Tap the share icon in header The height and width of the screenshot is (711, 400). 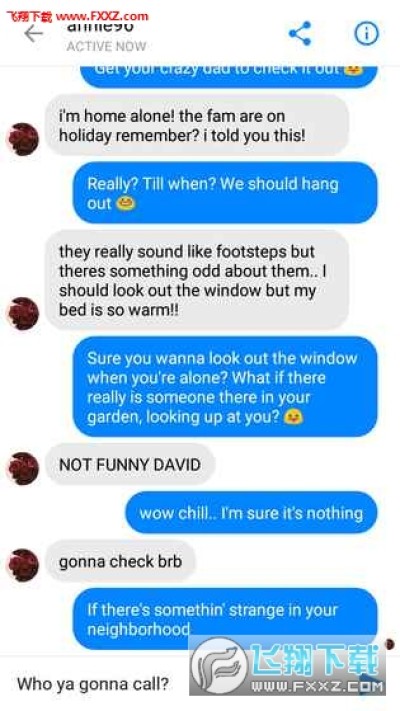point(300,34)
